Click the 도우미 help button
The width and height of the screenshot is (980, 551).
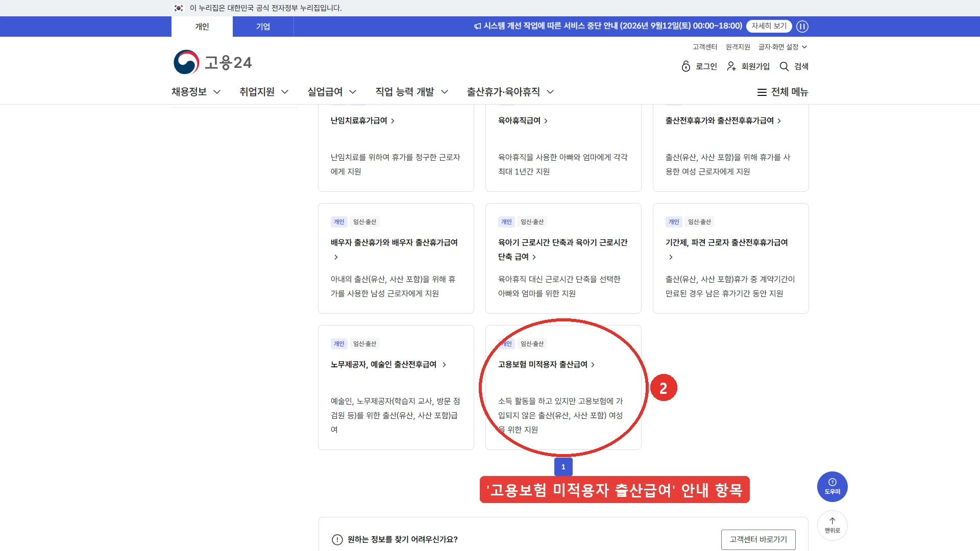[x=832, y=486]
